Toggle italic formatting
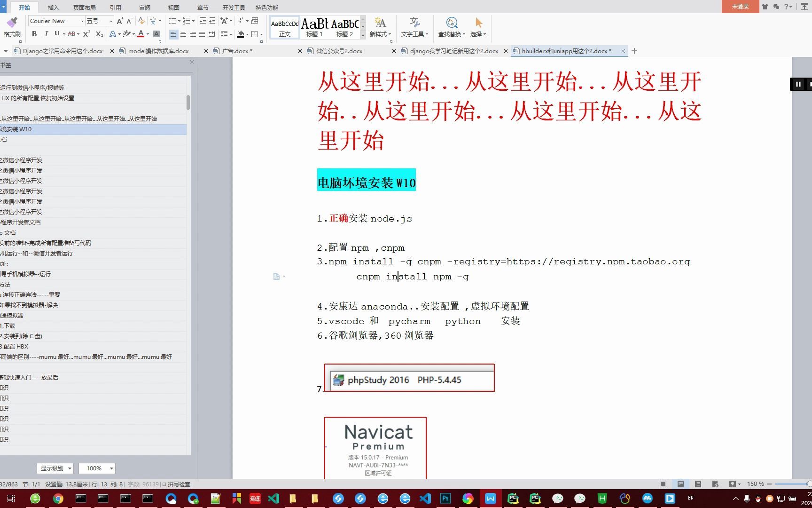Screen dimensions: 812x508 click(x=47, y=33)
